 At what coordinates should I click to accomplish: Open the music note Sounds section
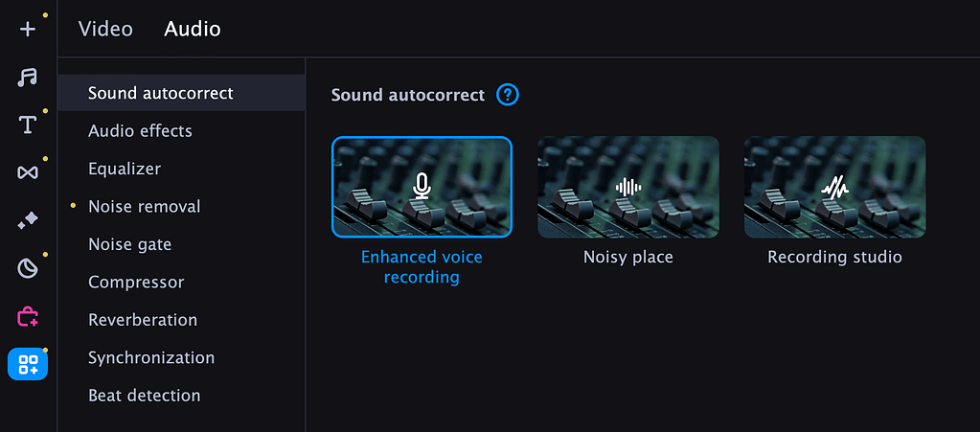28,78
